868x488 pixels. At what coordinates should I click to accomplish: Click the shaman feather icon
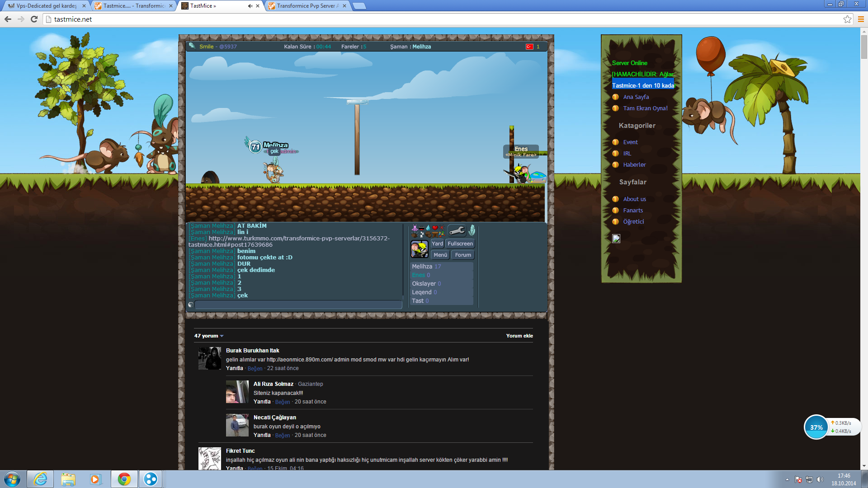coord(472,230)
